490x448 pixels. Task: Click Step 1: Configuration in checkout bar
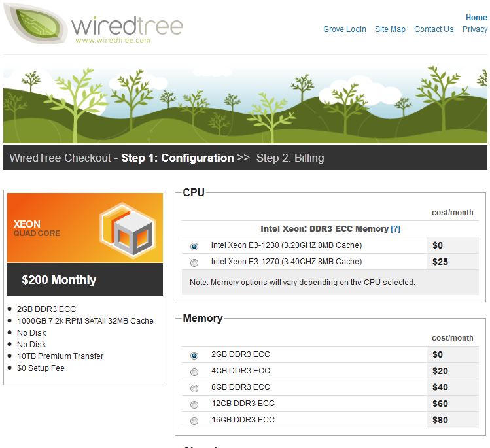pyautogui.click(x=177, y=158)
